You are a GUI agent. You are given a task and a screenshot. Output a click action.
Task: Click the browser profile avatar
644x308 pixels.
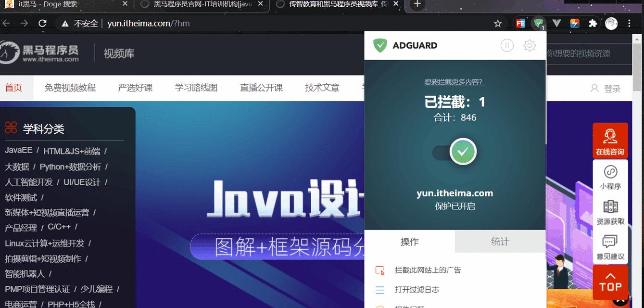611,23
